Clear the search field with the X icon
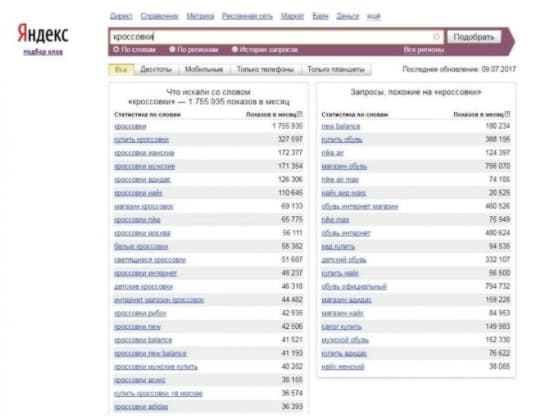 click(x=436, y=36)
